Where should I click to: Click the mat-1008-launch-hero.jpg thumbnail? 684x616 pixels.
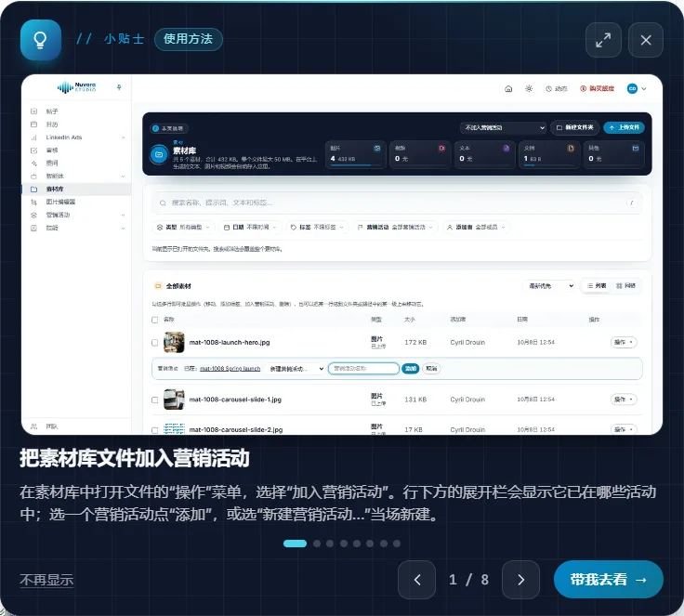pos(174,343)
